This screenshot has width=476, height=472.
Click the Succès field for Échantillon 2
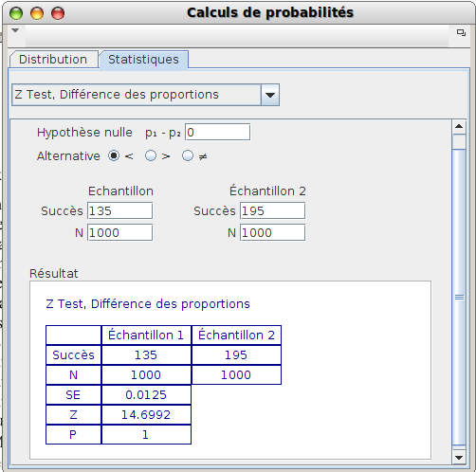(x=272, y=210)
